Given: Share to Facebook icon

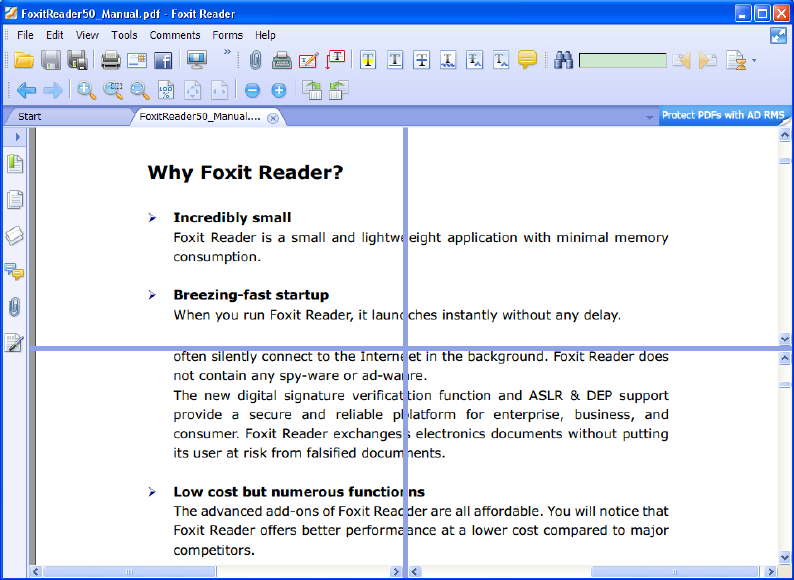Looking at the screenshot, I should point(163,60).
